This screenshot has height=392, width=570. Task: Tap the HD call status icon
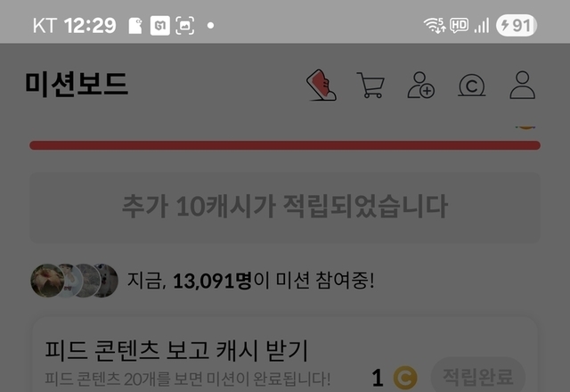(460, 26)
